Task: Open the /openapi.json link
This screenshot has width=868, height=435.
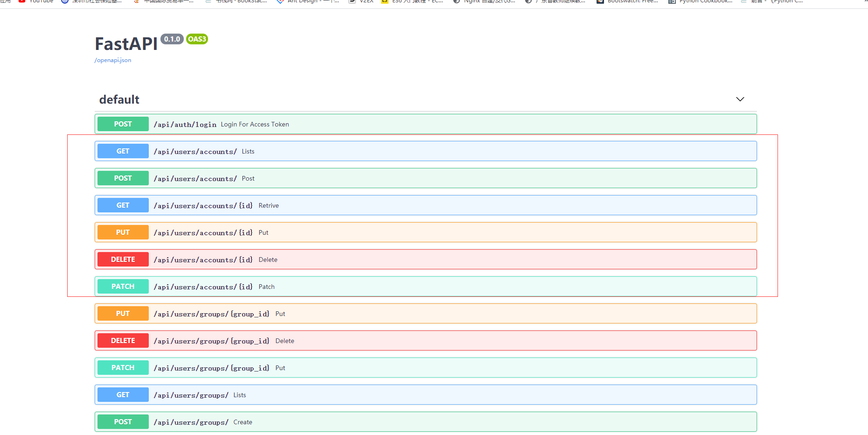Action: pos(113,60)
